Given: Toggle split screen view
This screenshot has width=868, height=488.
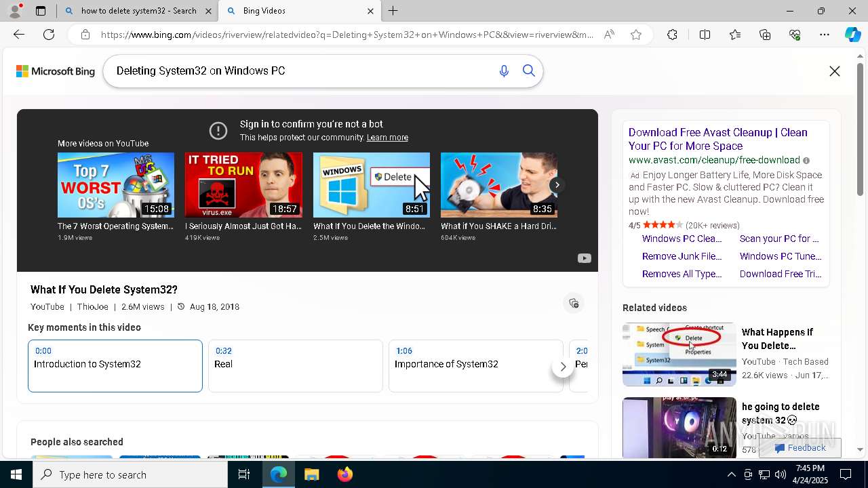Looking at the screenshot, I should tap(705, 35).
